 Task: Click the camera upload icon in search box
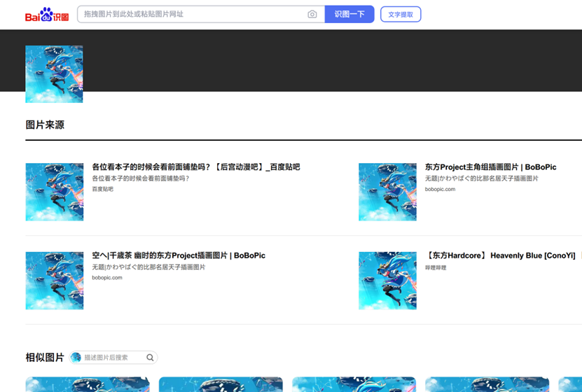coord(312,14)
